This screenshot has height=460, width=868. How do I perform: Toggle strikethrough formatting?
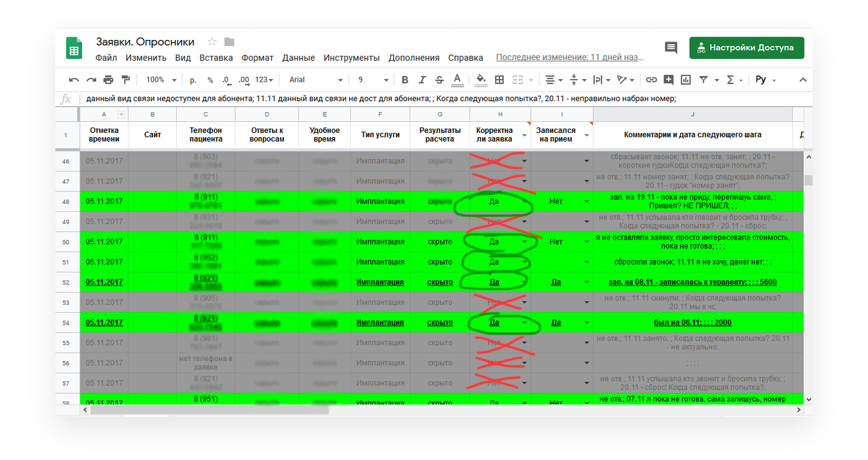click(x=439, y=80)
